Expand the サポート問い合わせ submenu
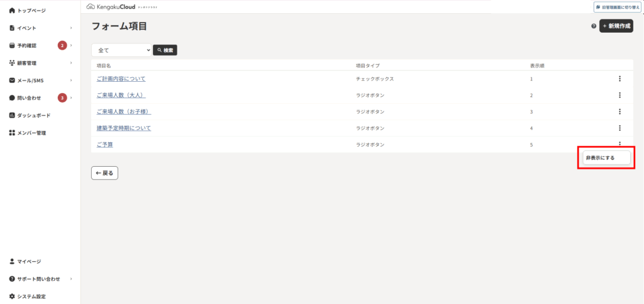 tap(40, 279)
